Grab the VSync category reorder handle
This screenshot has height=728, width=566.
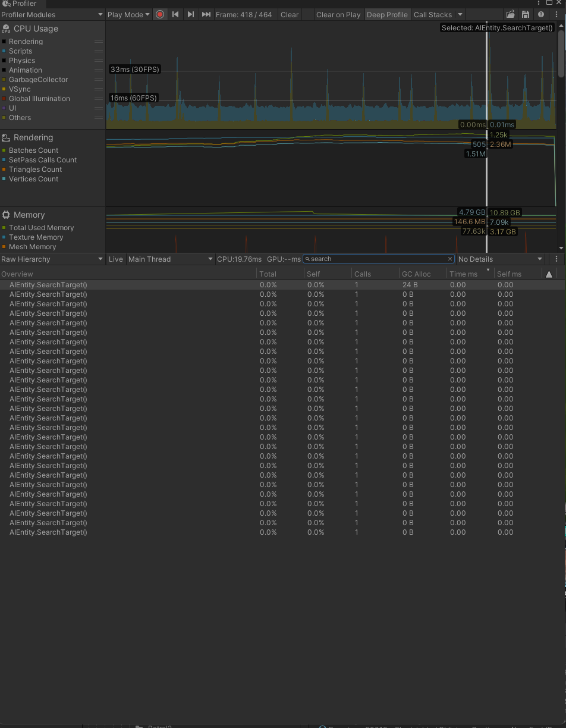(x=99, y=89)
